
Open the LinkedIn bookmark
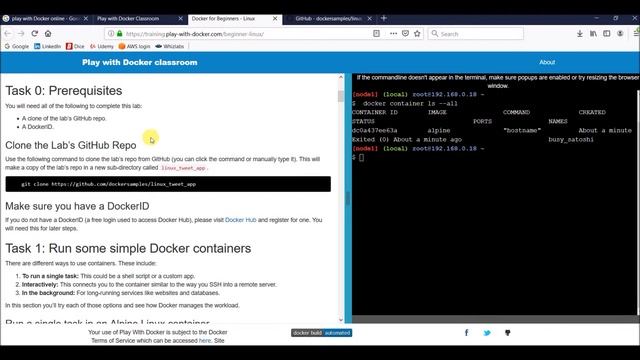[47, 47]
